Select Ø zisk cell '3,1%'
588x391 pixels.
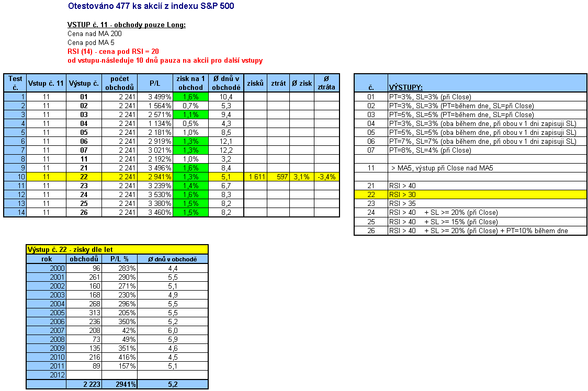pos(302,177)
